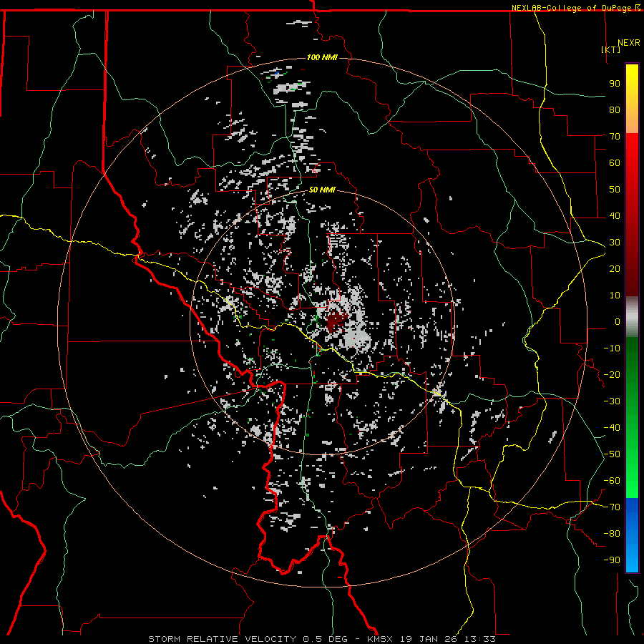Click the 80 scale value
Screen dimensions: 644x644
point(615,109)
